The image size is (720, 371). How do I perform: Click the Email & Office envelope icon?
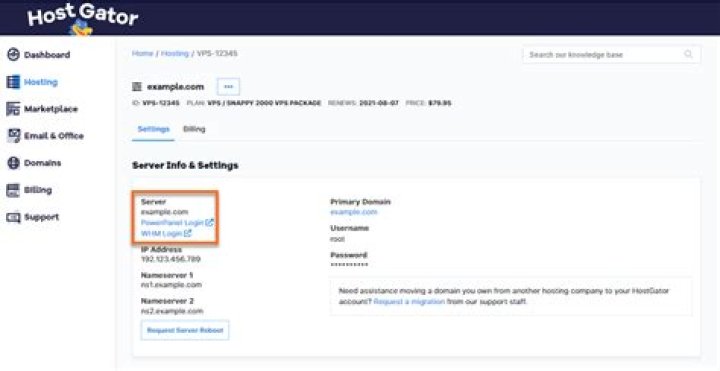(x=13, y=136)
